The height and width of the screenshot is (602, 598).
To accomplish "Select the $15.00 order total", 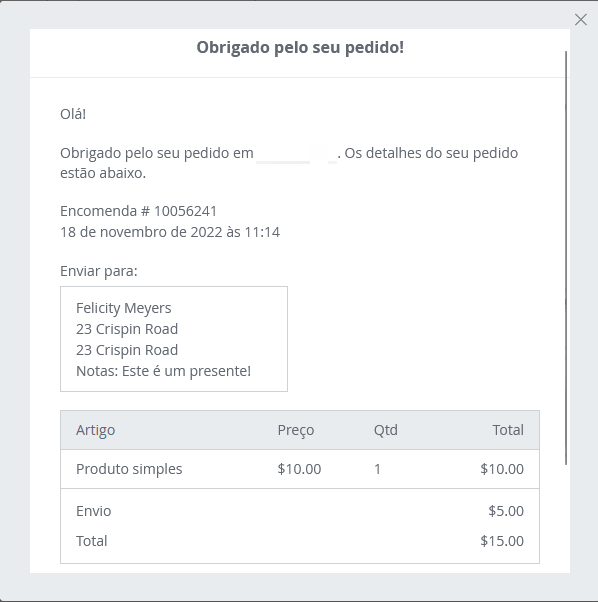I will pyautogui.click(x=502, y=541).
